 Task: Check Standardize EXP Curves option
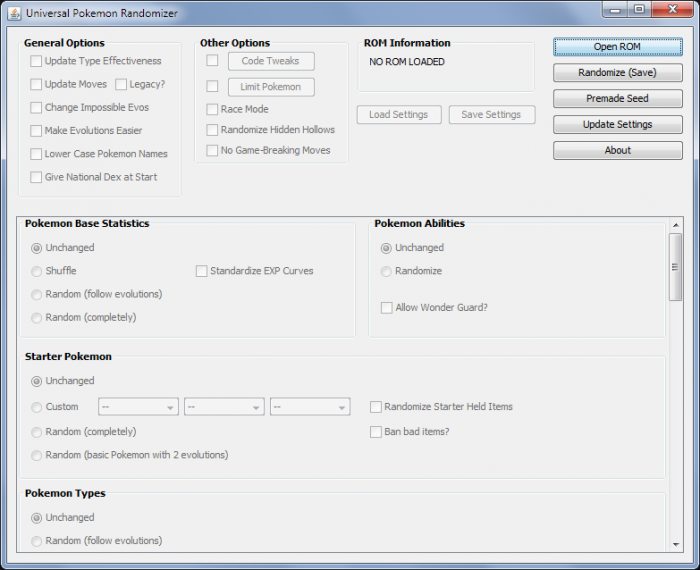point(201,271)
